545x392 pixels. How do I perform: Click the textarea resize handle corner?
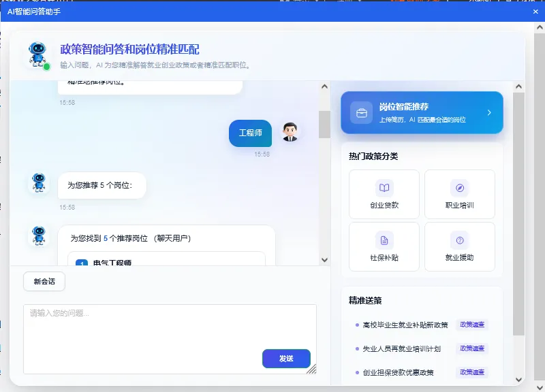(x=312, y=369)
